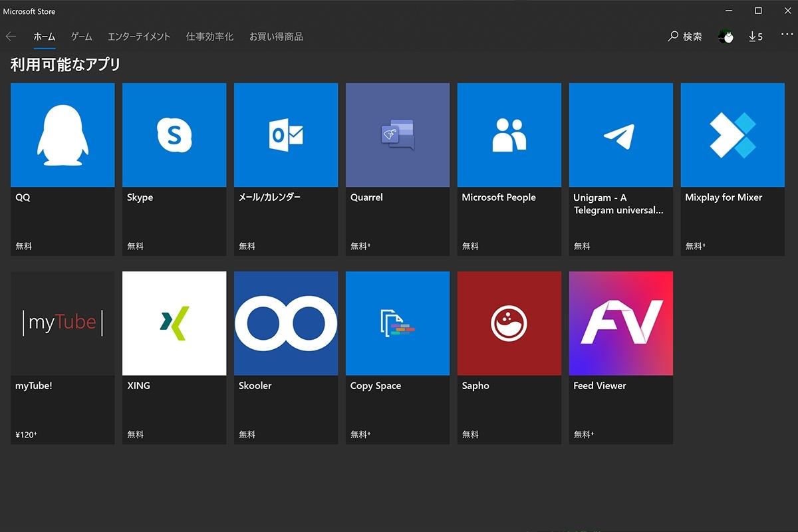Click the Copy Space title text
This screenshot has height=532, width=798.
tap(376, 386)
